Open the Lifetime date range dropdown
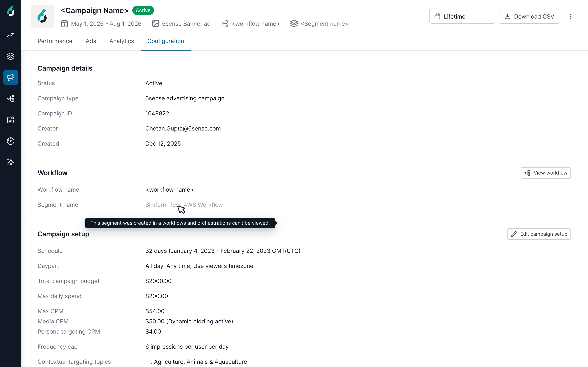 click(462, 16)
